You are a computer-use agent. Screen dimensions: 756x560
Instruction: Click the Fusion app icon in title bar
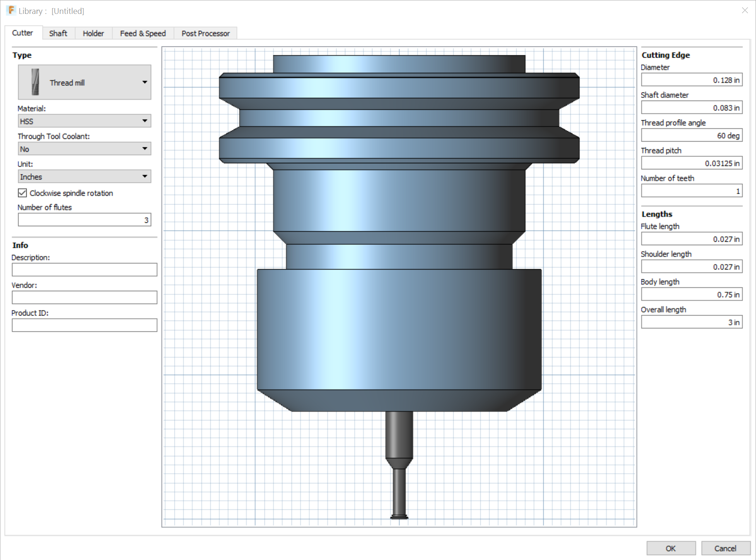click(x=12, y=10)
